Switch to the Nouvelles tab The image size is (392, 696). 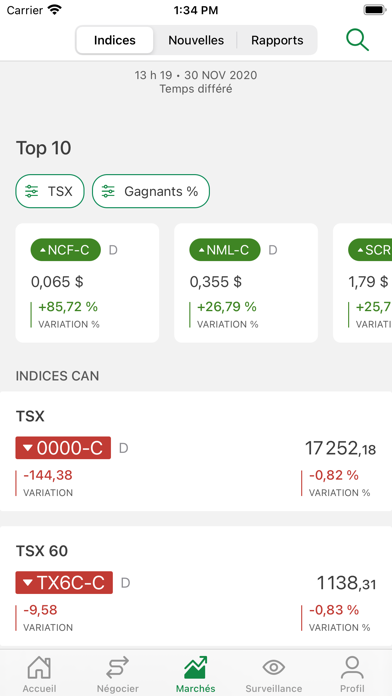click(196, 40)
